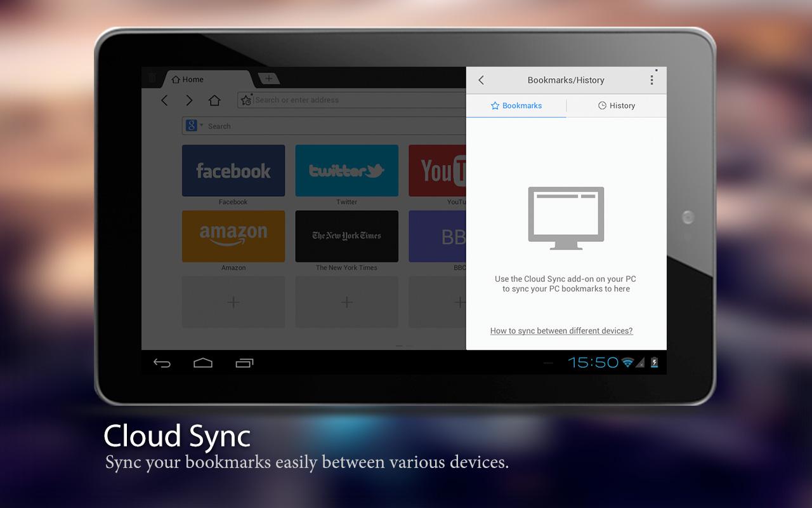Open the Twitter speed dial tile
This screenshot has width=812, height=508.
347,170
